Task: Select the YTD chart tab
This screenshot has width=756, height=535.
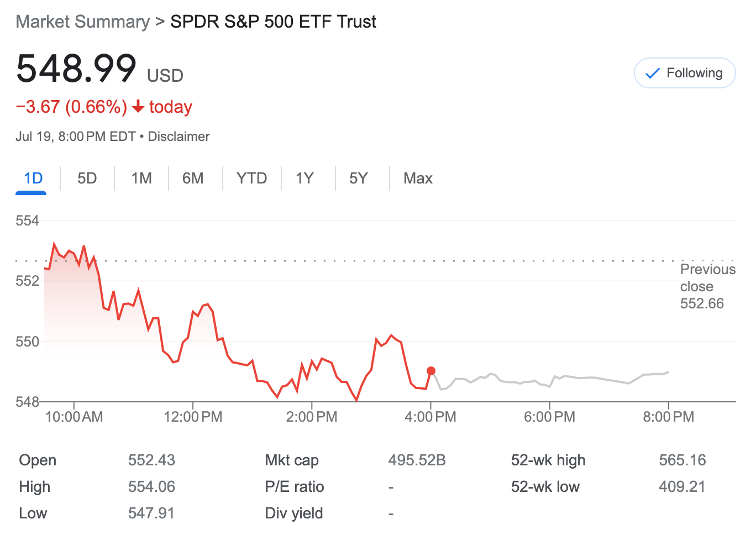Action: coord(251,178)
